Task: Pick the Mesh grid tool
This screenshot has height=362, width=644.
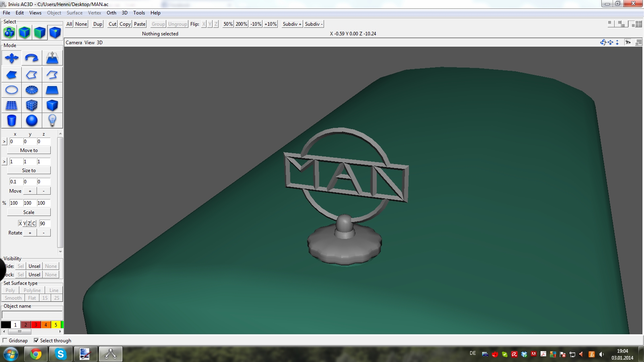Action: pyautogui.click(x=12, y=105)
